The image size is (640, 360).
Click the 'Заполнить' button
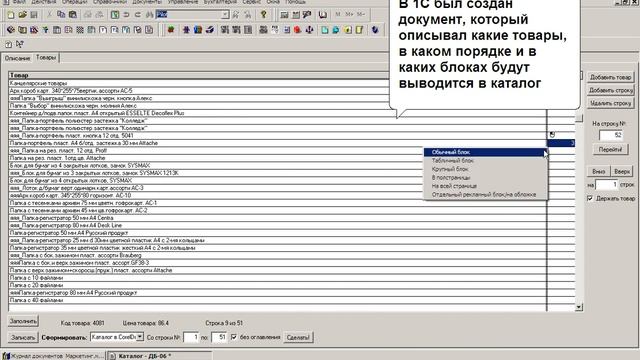tap(23, 321)
